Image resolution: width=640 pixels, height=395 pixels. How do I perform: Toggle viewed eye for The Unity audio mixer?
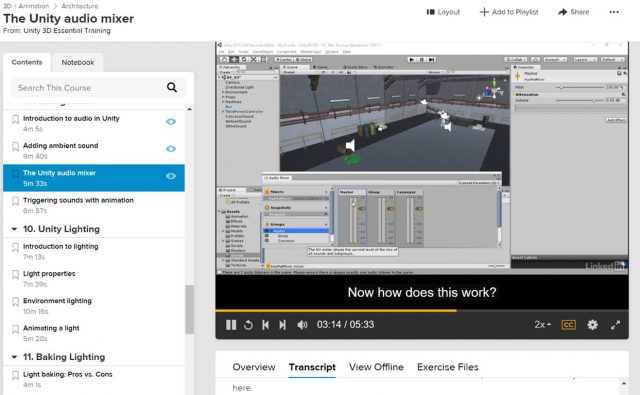pos(171,176)
